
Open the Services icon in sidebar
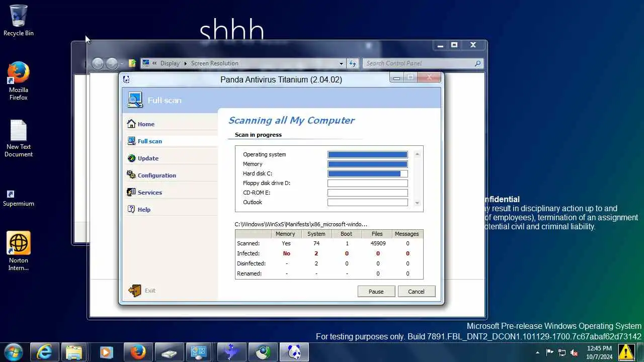tap(131, 192)
